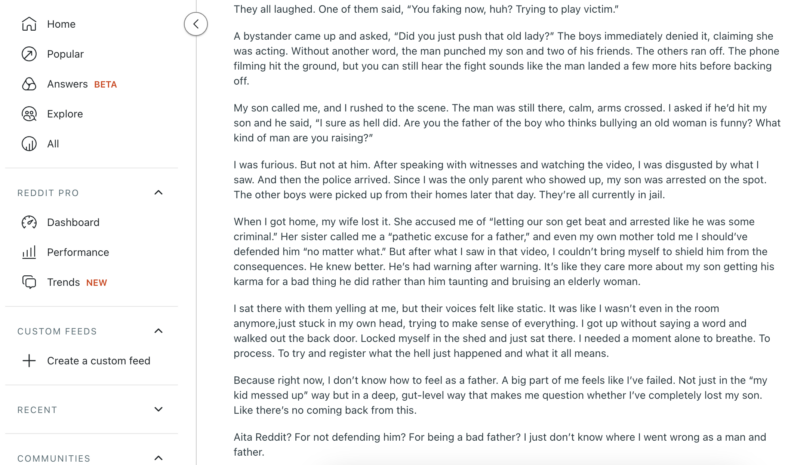Viewport: 788px width, 465px height.
Task: Collapse the Communities section chevron
Action: (158, 458)
